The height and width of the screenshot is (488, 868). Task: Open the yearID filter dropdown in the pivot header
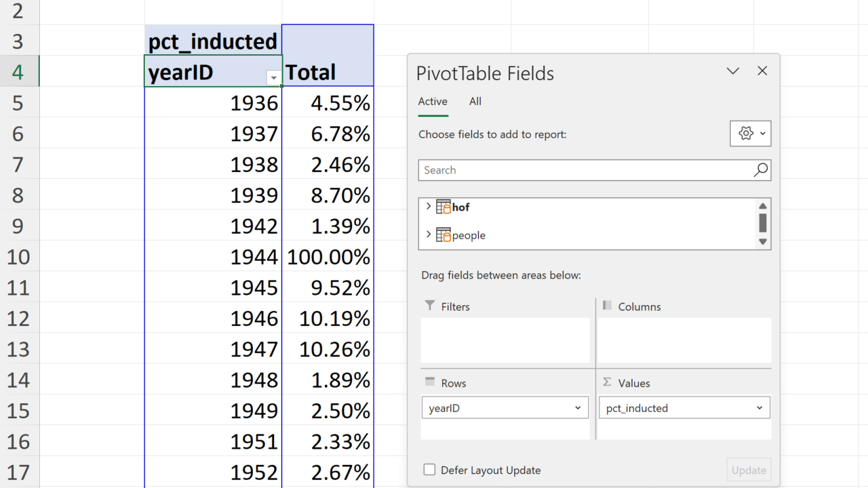click(x=273, y=78)
